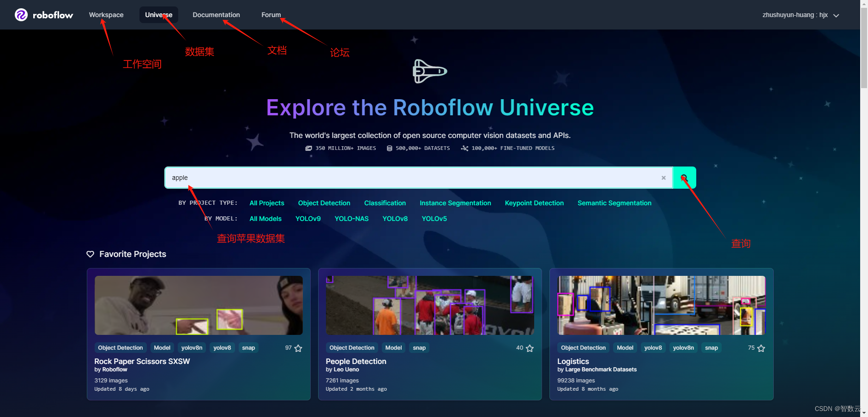Click 'by Roboflow' author text
Screen dimensions: 868x417
tap(111, 369)
